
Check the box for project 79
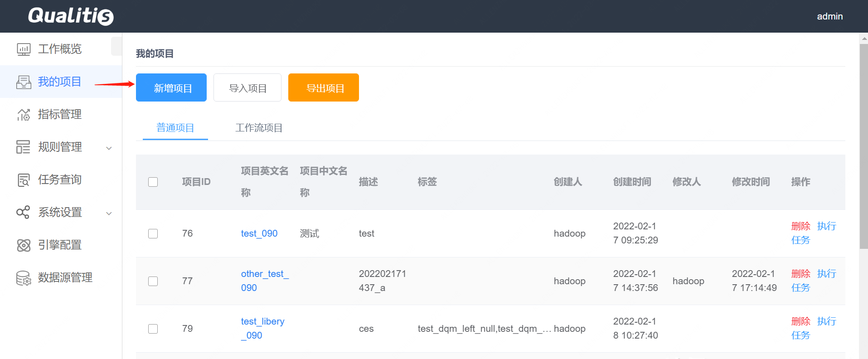pos(153,329)
